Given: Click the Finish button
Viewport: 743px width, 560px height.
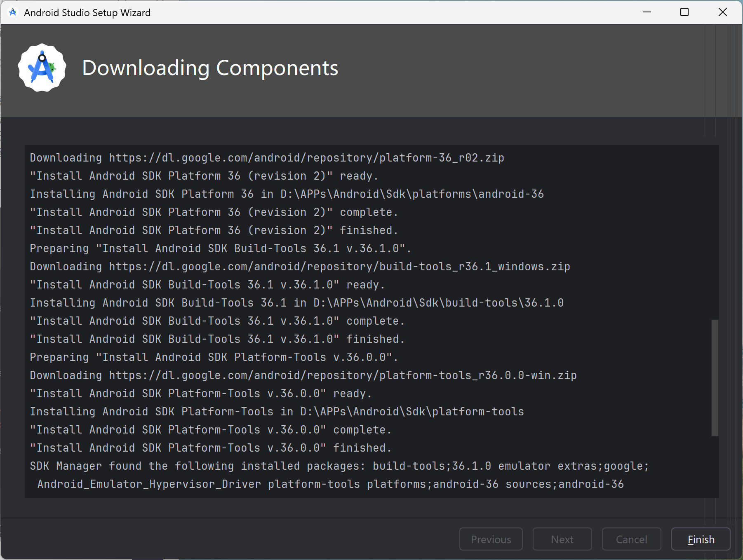Looking at the screenshot, I should (700, 539).
